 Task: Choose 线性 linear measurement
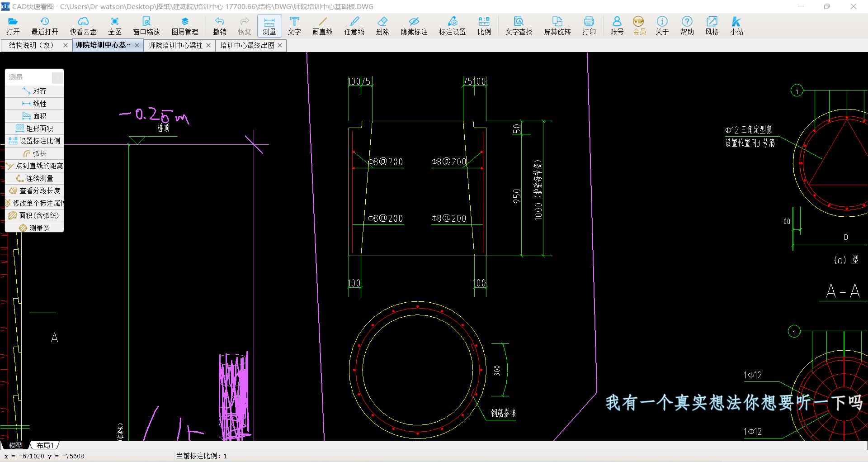34,104
